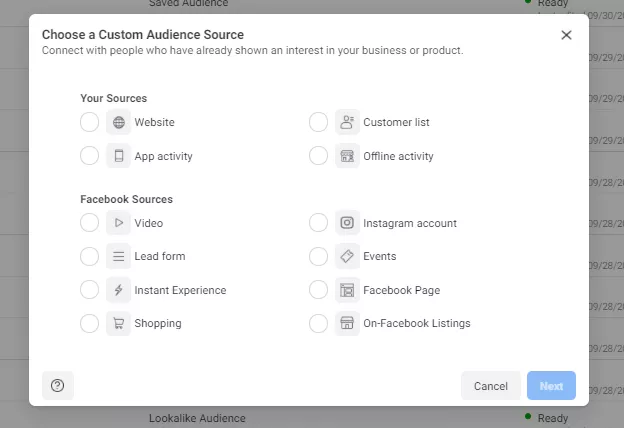
Task: Select the Offline activity radio button
Action: 318,155
